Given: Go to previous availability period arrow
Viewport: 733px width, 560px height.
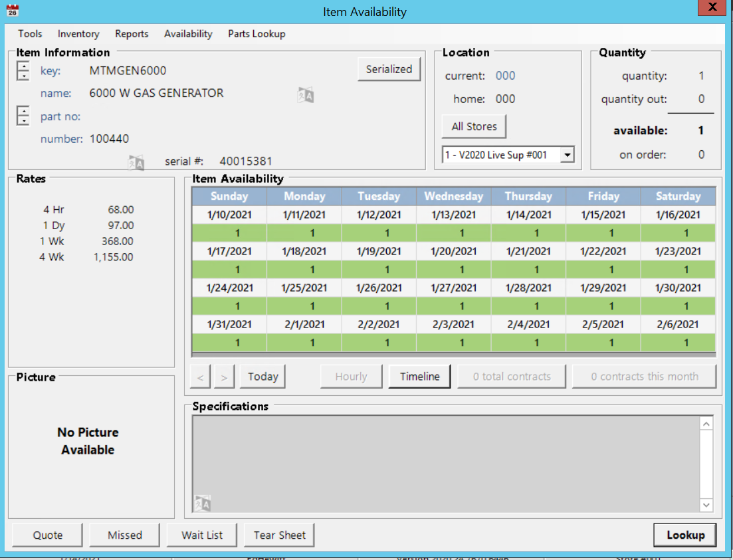Looking at the screenshot, I should point(200,377).
